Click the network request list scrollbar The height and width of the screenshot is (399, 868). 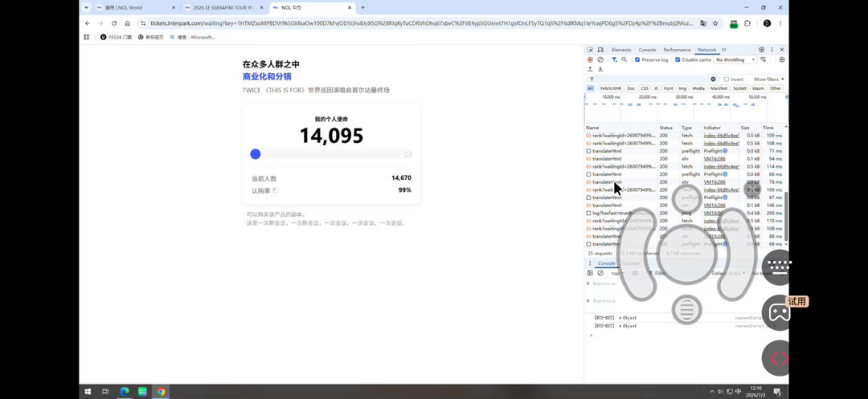click(x=786, y=216)
